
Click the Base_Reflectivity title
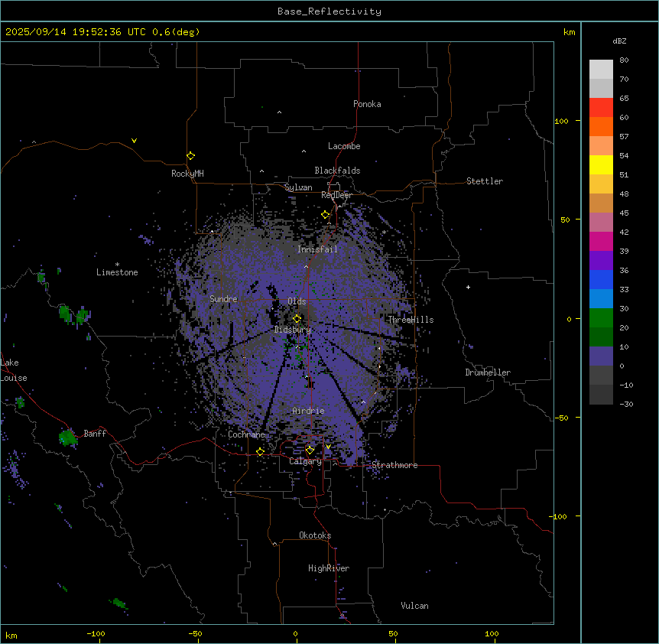(x=329, y=11)
